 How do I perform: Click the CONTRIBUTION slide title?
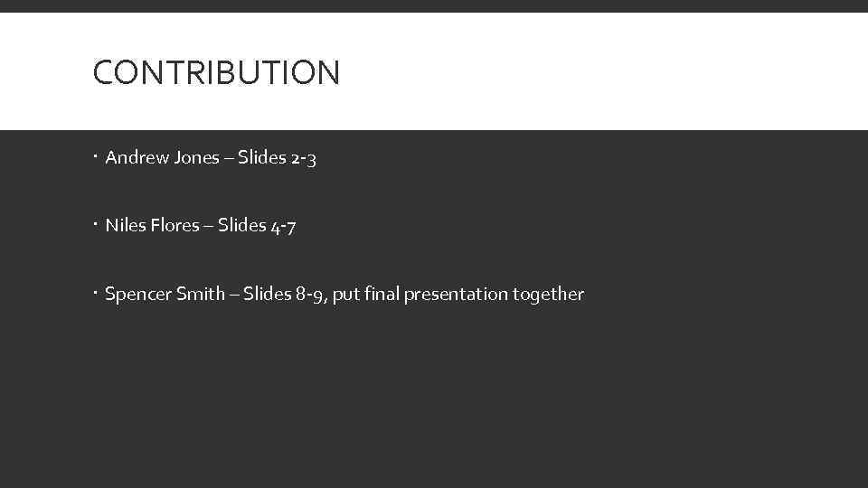tap(216, 72)
